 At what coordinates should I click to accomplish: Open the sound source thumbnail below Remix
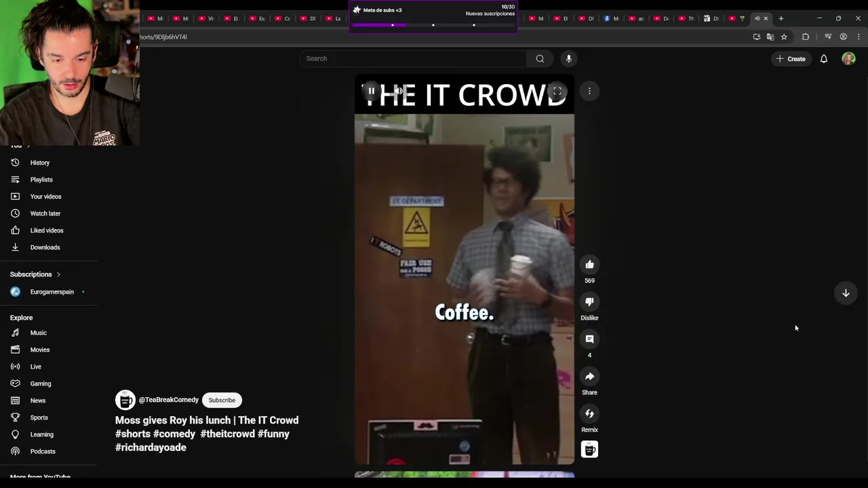(589, 449)
